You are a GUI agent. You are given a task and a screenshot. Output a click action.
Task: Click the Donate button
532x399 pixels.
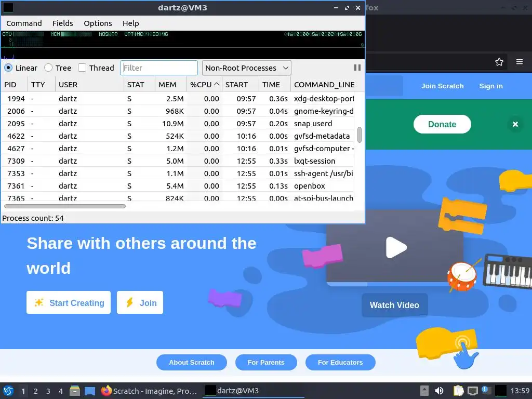tap(442, 124)
